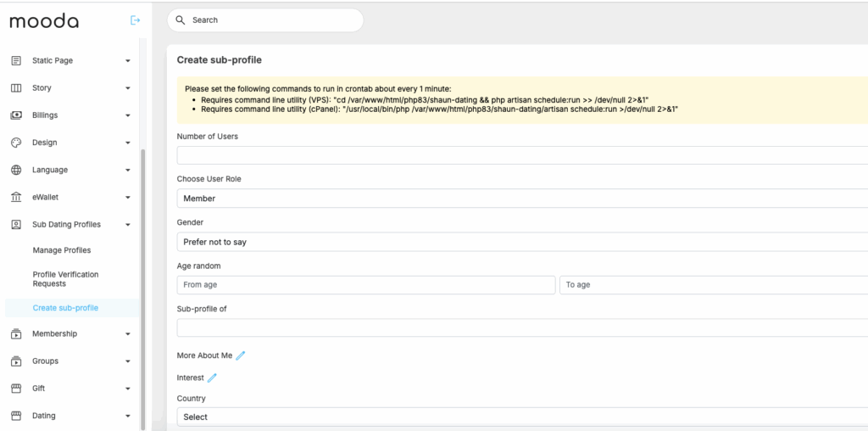This screenshot has width=868, height=431.
Task: Edit More About Me pencil icon
Action: [x=241, y=355]
